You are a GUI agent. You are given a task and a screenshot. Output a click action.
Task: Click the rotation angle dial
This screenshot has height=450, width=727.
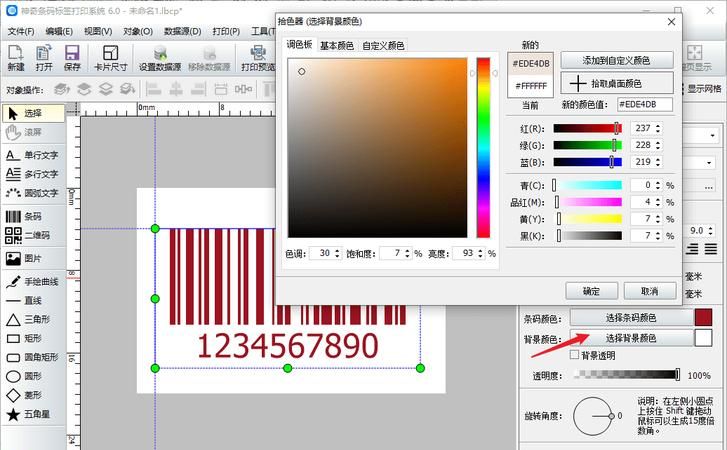coord(593,416)
